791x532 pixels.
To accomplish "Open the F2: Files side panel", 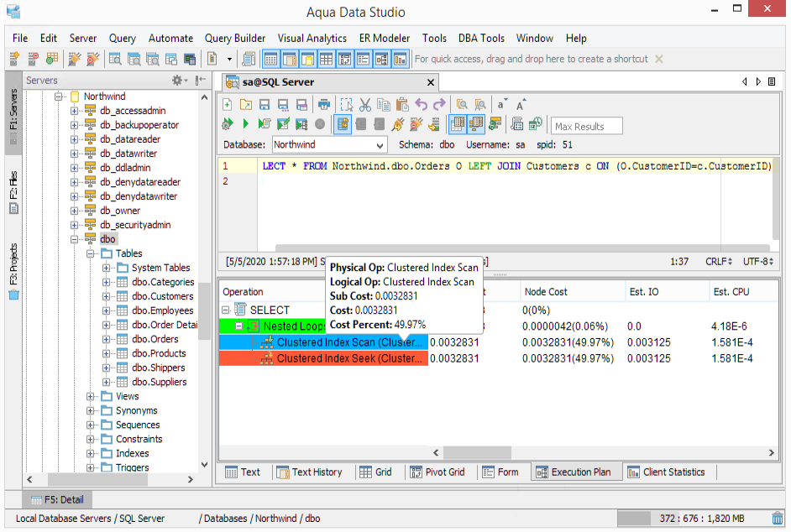I will pos(13,191).
